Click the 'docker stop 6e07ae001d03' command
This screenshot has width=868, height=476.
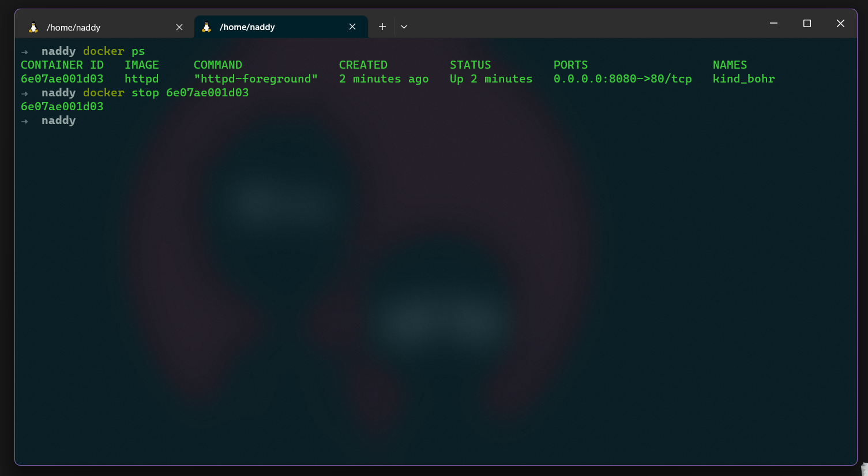coord(166,93)
